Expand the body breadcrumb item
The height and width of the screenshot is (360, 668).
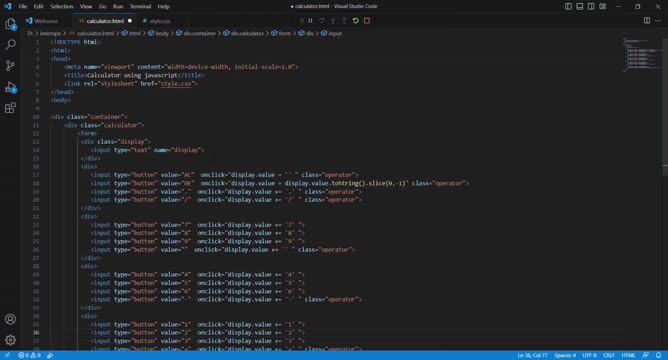coord(158,33)
